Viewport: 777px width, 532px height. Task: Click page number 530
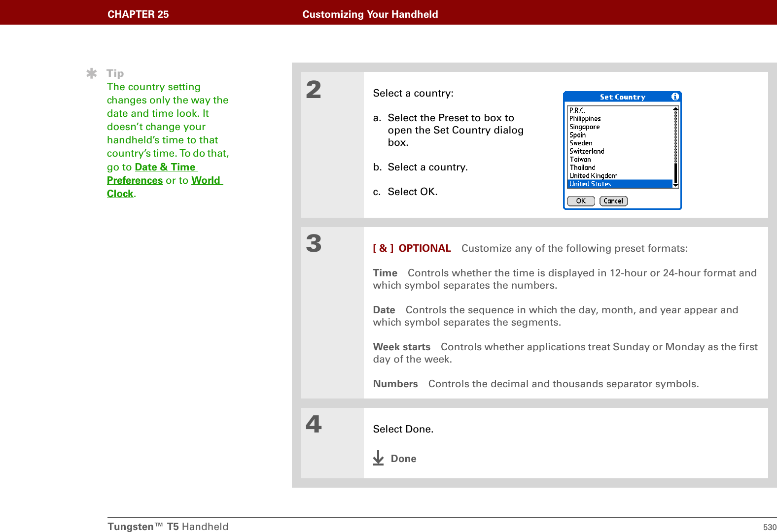click(x=770, y=527)
